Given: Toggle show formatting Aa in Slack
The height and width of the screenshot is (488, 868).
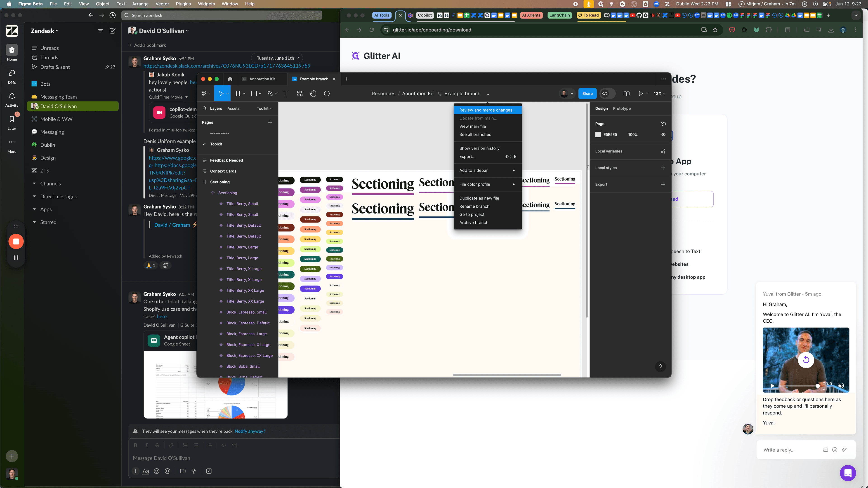Looking at the screenshot, I should [x=146, y=471].
